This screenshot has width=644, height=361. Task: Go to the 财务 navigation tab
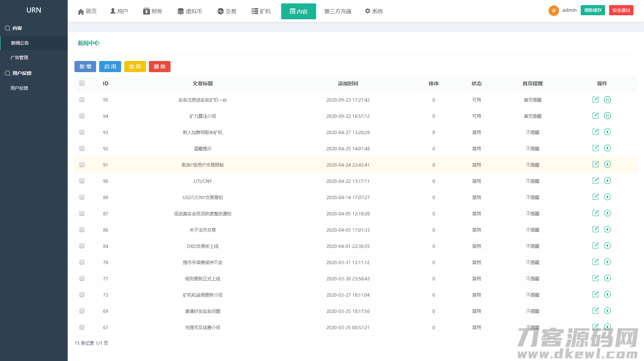pyautogui.click(x=153, y=12)
